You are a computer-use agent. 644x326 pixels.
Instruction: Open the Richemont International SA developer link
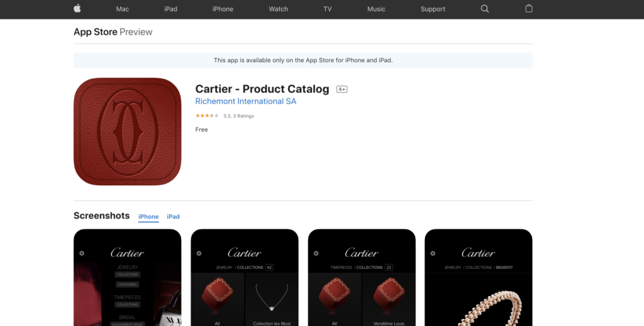pos(246,101)
